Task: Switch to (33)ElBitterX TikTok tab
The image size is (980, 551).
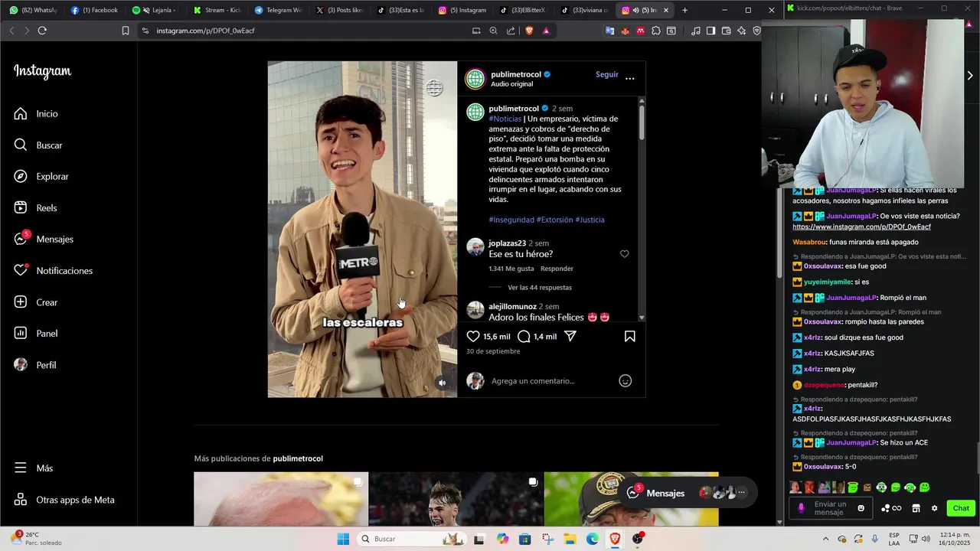Action: [522, 10]
